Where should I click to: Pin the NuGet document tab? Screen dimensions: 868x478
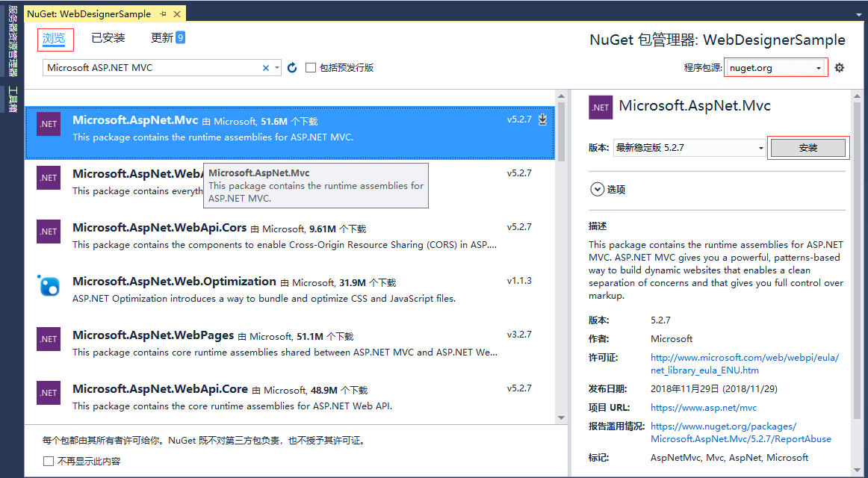[163, 14]
